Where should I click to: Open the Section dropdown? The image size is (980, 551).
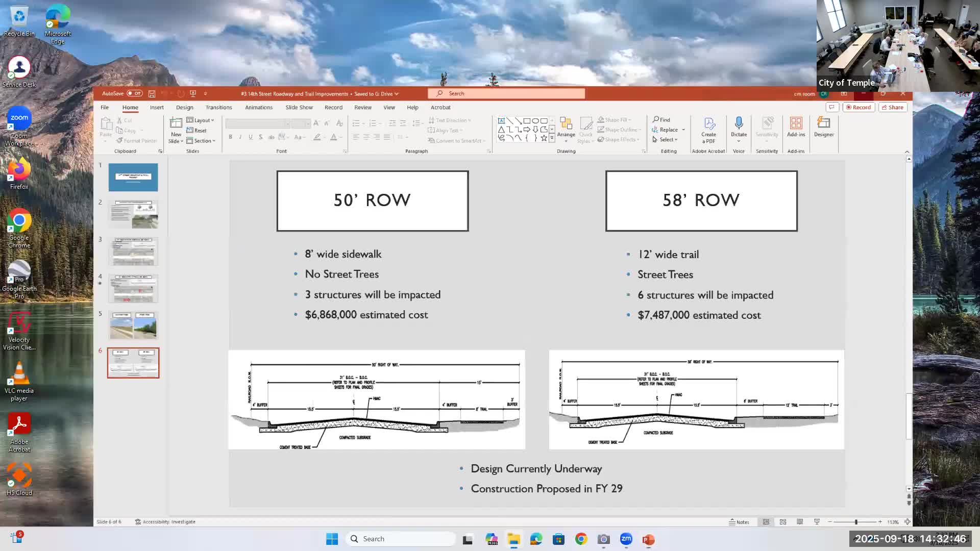point(201,141)
